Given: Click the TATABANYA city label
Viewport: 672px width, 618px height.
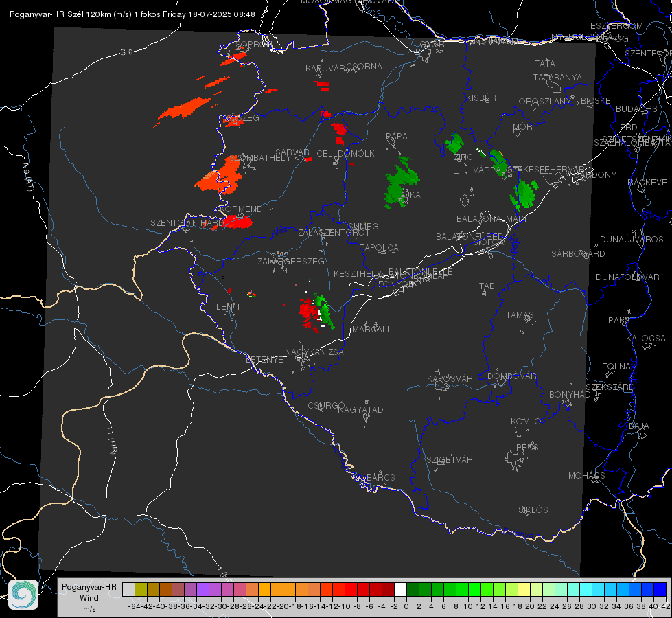Looking at the screenshot, I should (557, 77).
